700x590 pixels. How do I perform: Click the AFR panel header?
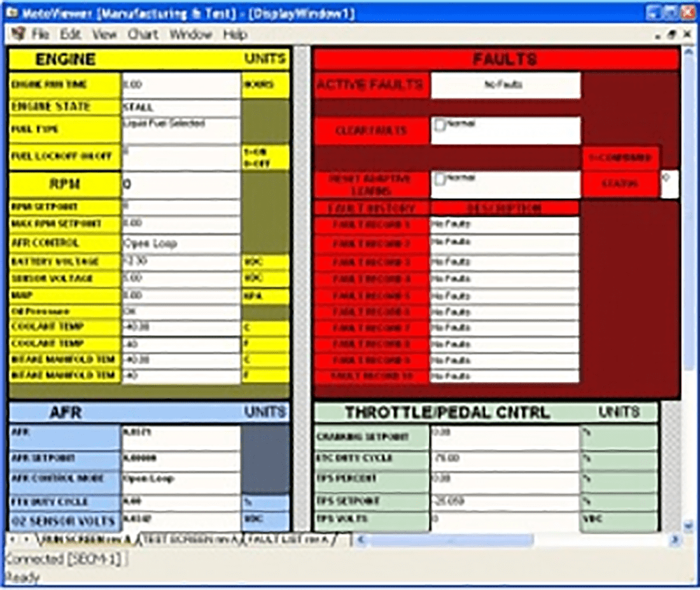tap(149, 412)
